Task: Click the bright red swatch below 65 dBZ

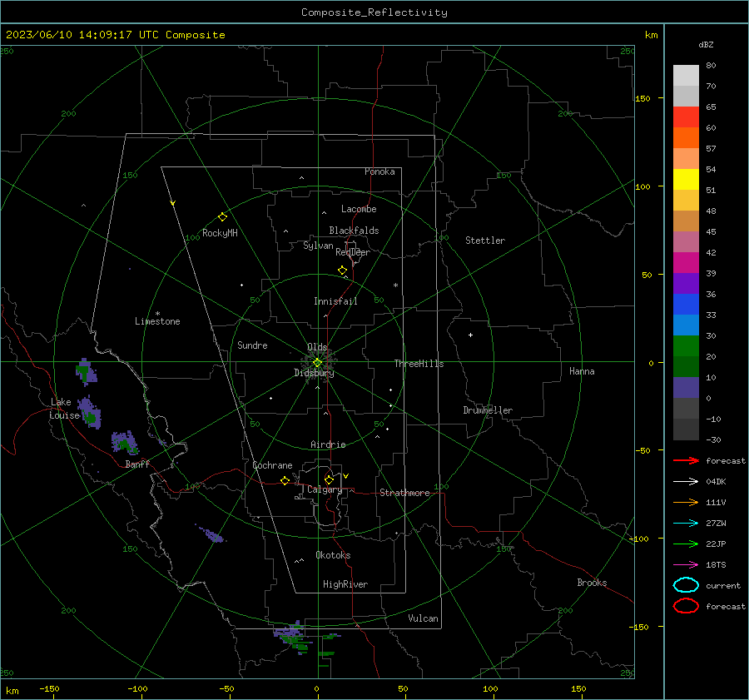Action: (x=686, y=117)
